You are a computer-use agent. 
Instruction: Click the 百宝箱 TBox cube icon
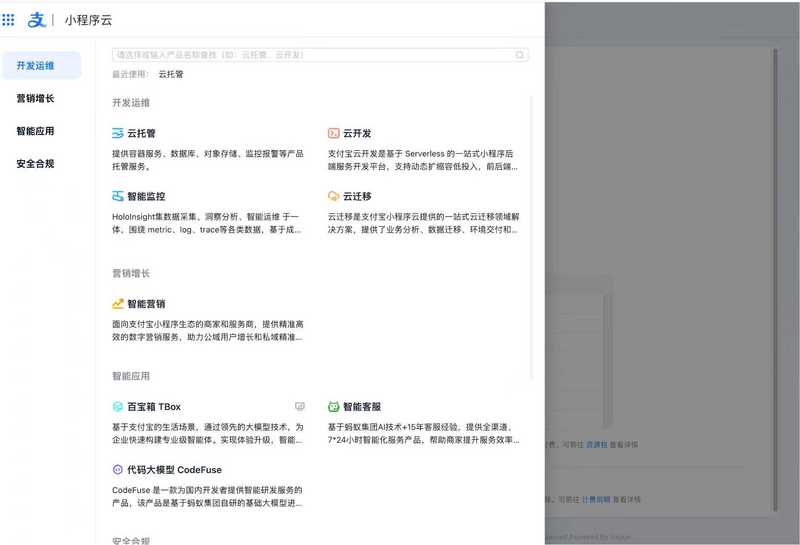tap(118, 407)
